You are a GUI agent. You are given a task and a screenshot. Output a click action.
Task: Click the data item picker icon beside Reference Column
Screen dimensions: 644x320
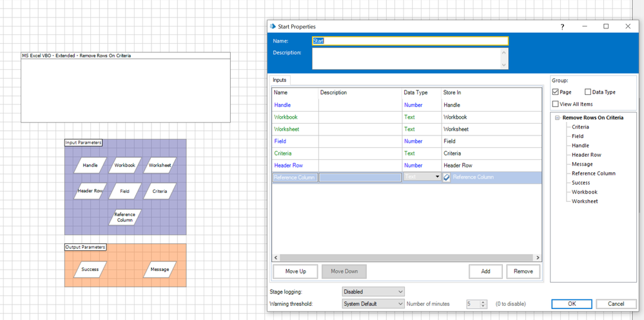[447, 177]
